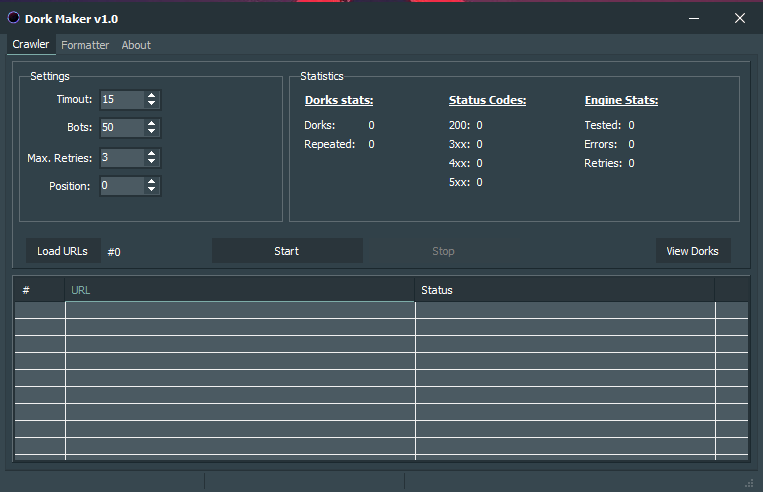Click the Start button
This screenshot has width=763, height=492.
(x=287, y=251)
